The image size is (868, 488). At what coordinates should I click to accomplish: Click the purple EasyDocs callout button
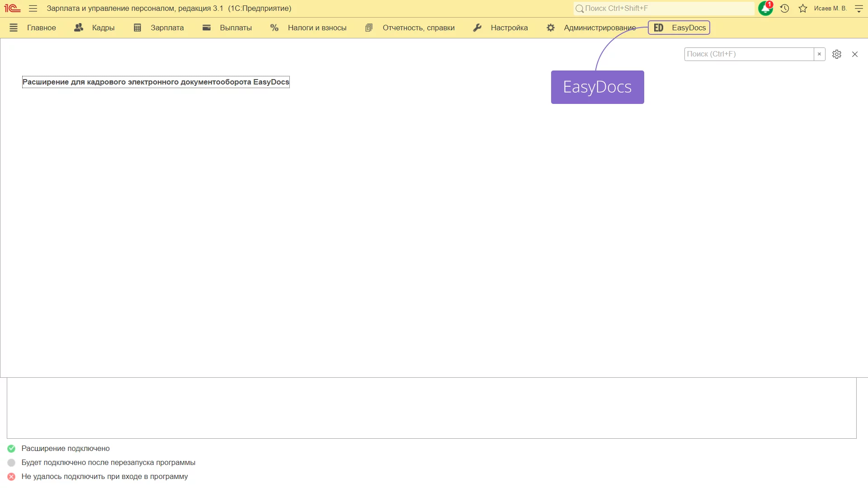click(597, 87)
